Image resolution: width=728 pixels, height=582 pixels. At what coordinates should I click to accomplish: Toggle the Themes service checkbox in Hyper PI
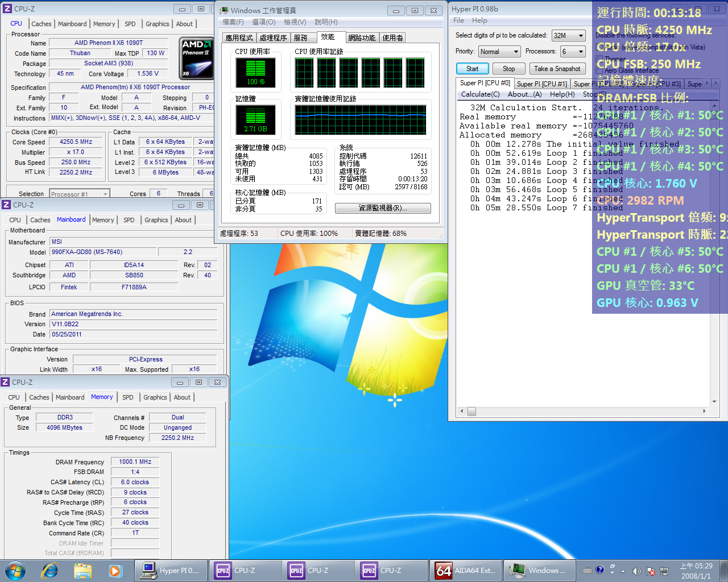[599, 59]
